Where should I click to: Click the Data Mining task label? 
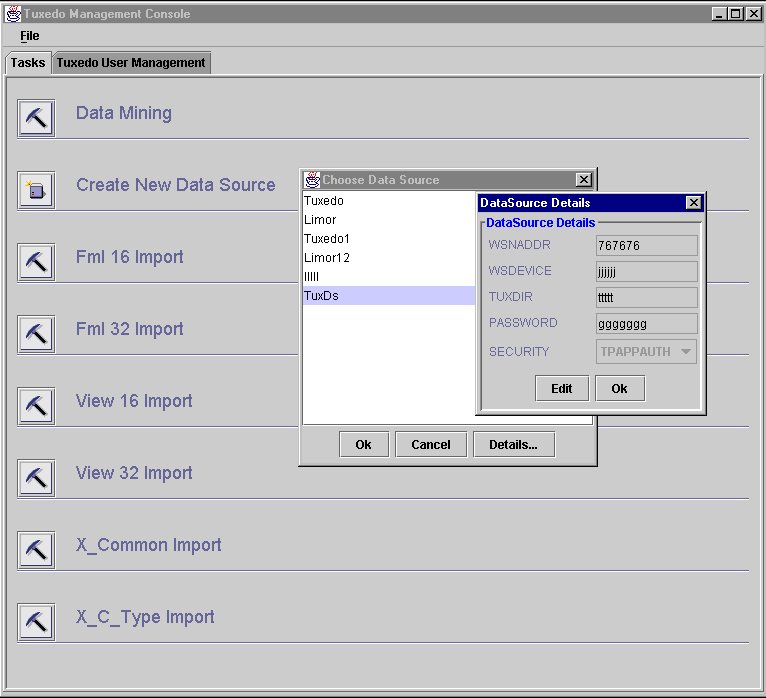click(124, 113)
